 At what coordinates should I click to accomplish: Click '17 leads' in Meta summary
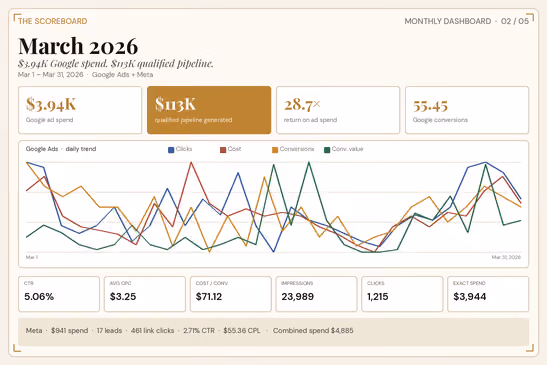109,330
